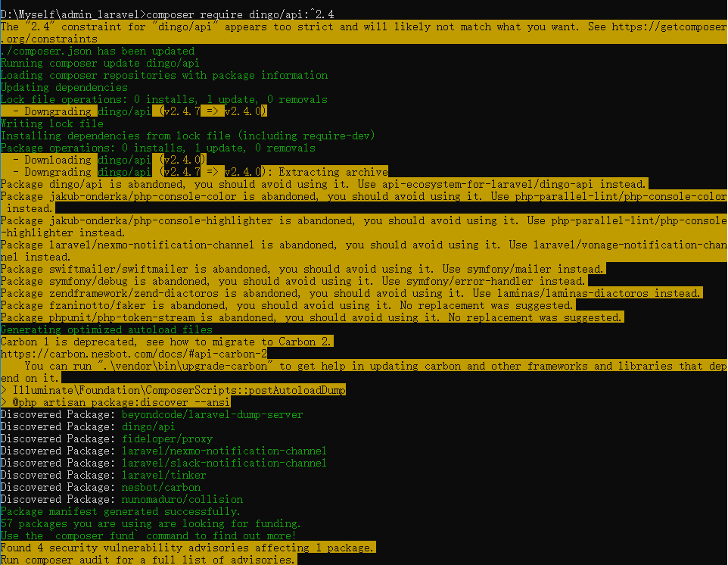Click 'ComposerScripts::postAutoloadDump' line
This screenshot has height=565, width=728.
coord(173,389)
